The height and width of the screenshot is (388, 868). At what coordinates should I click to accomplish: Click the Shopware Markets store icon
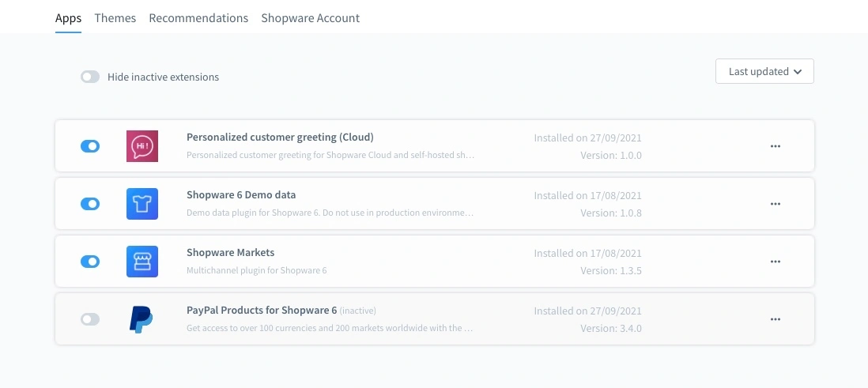click(x=142, y=262)
